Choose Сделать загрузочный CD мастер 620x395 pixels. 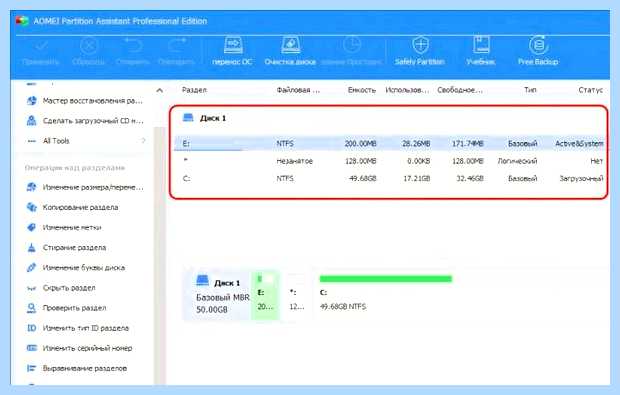(x=84, y=121)
